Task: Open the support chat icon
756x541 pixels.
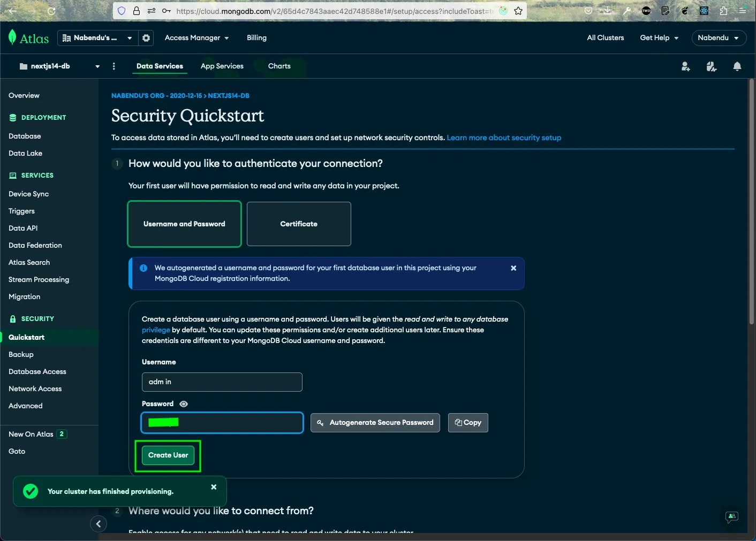Action: pos(731,517)
